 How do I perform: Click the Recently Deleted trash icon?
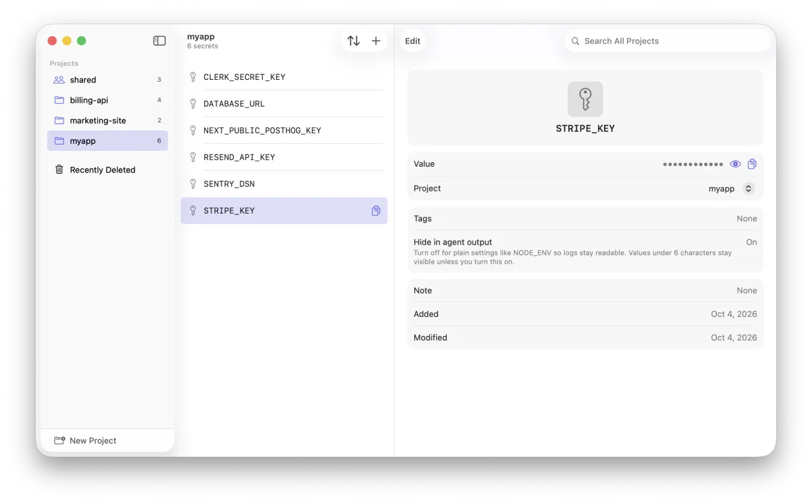(x=59, y=169)
